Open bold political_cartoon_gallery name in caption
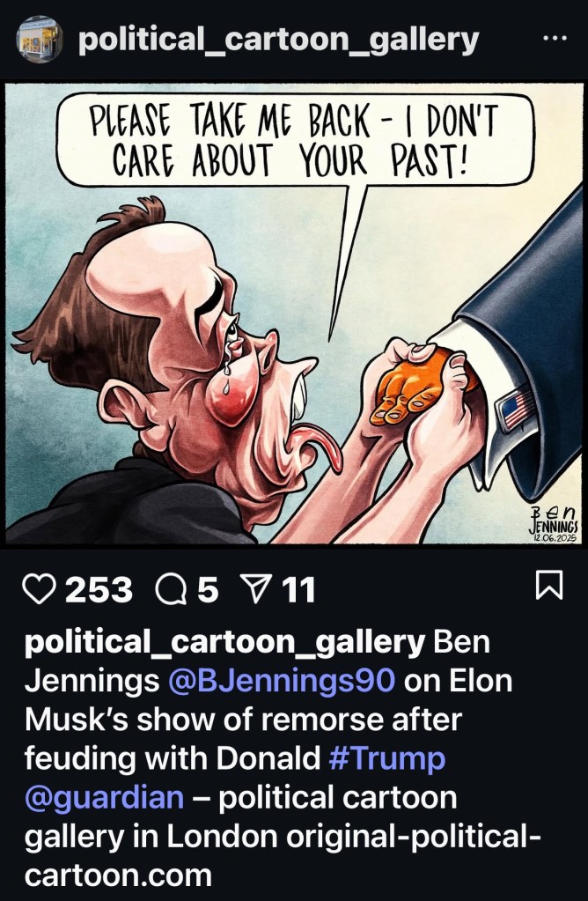 pyautogui.click(x=224, y=642)
